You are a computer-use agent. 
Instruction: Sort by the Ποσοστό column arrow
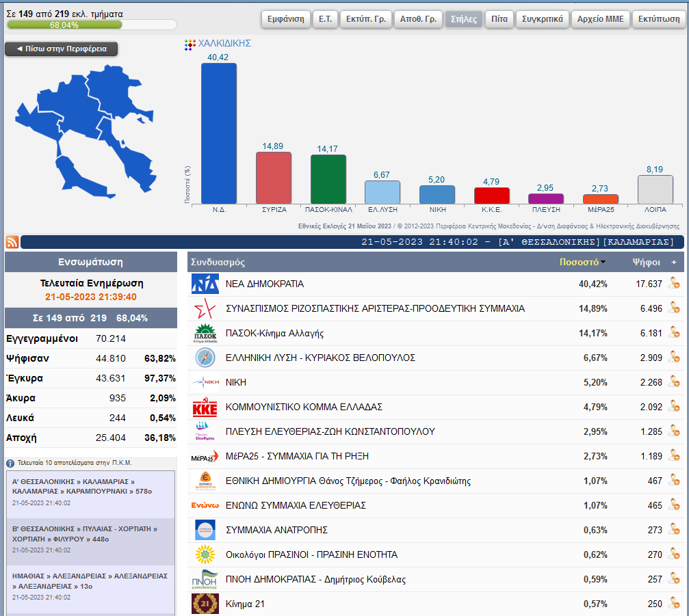(603, 263)
